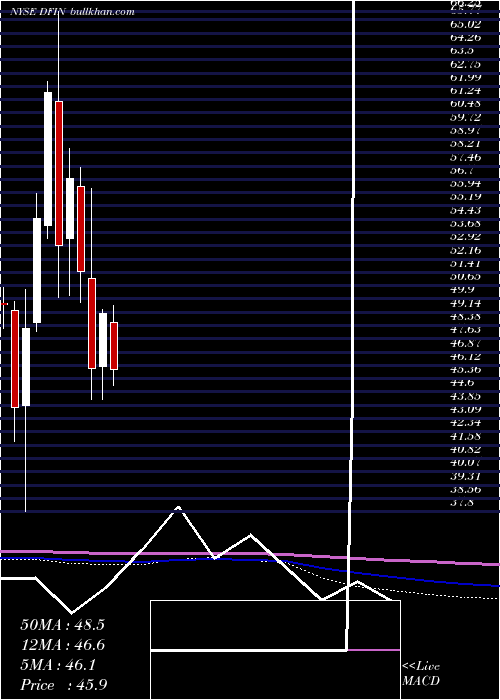Image resolution: width=500 pixels, height=700 pixels.
Task: Click the tallest white candlestick body
Action: tap(48, 159)
